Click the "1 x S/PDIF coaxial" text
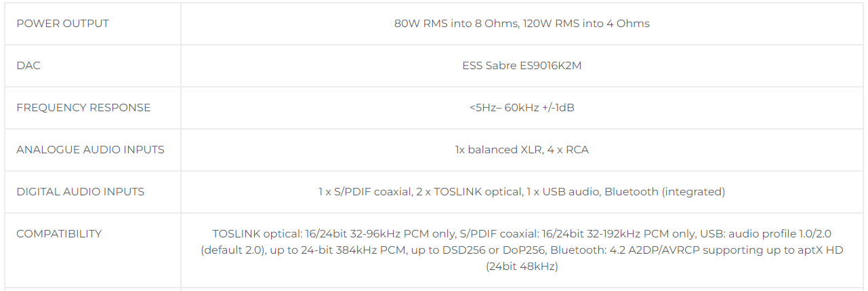This screenshot has height=291, width=868. click(365, 192)
